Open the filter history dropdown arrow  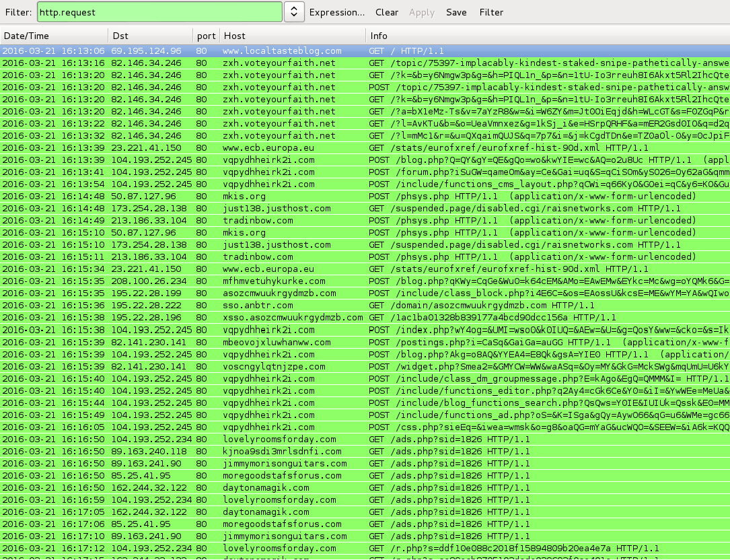pos(293,12)
